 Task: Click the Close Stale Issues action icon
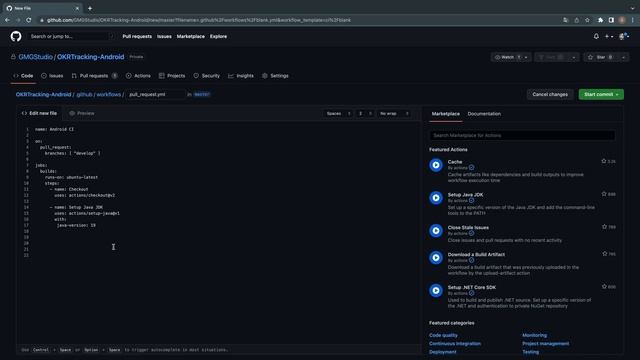pyautogui.click(x=436, y=231)
